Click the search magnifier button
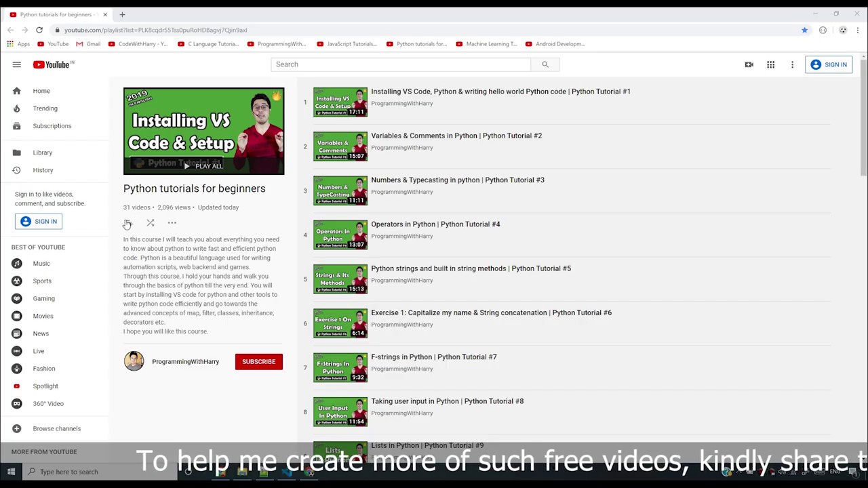The width and height of the screenshot is (868, 488). pyautogui.click(x=545, y=64)
